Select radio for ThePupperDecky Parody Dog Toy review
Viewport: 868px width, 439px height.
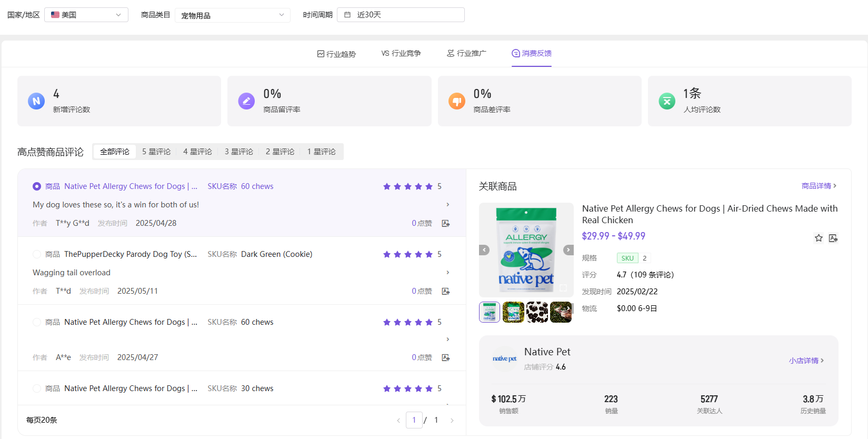pyautogui.click(x=37, y=254)
